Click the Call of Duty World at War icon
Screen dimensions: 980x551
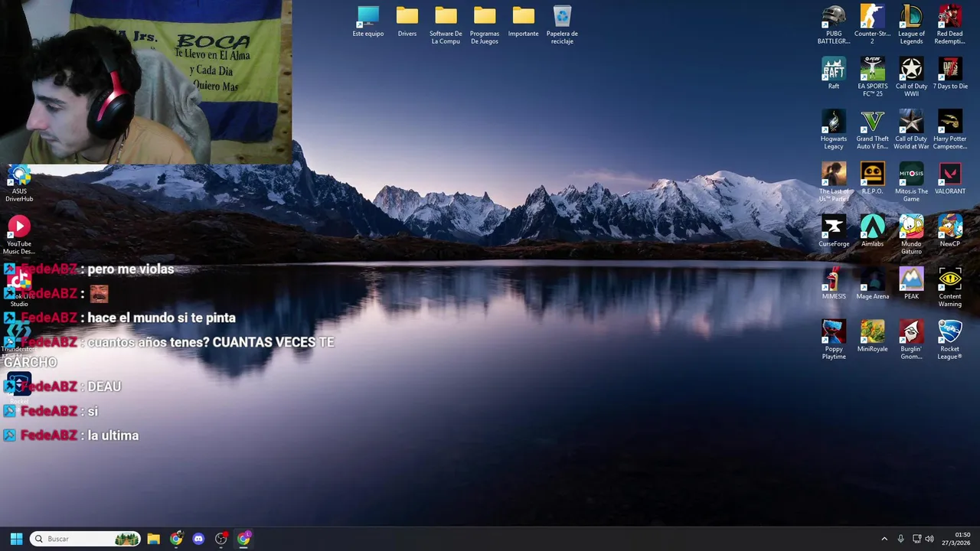click(x=911, y=129)
